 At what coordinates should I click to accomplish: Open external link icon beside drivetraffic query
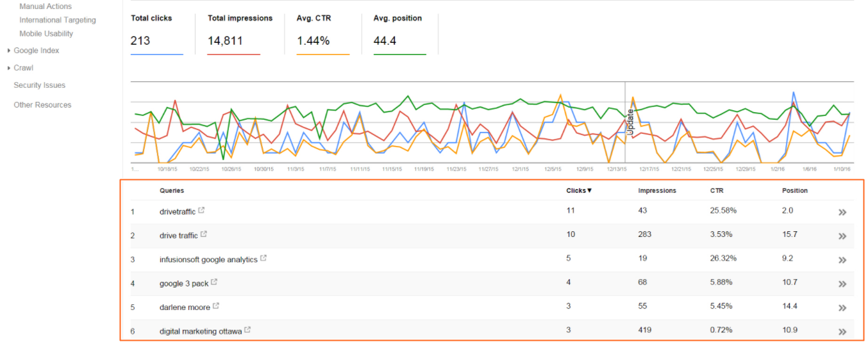click(x=201, y=211)
